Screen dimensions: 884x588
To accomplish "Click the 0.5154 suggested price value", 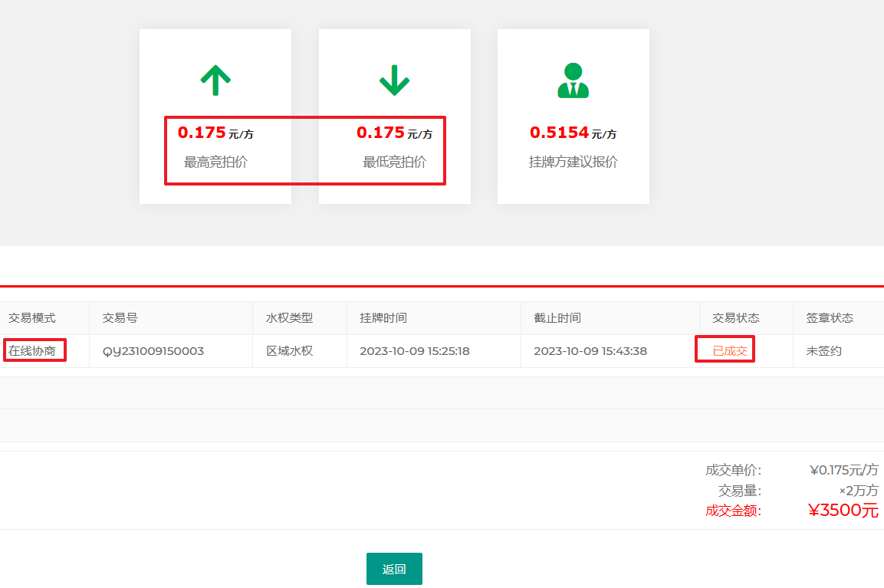I will (x=559, y=133).
